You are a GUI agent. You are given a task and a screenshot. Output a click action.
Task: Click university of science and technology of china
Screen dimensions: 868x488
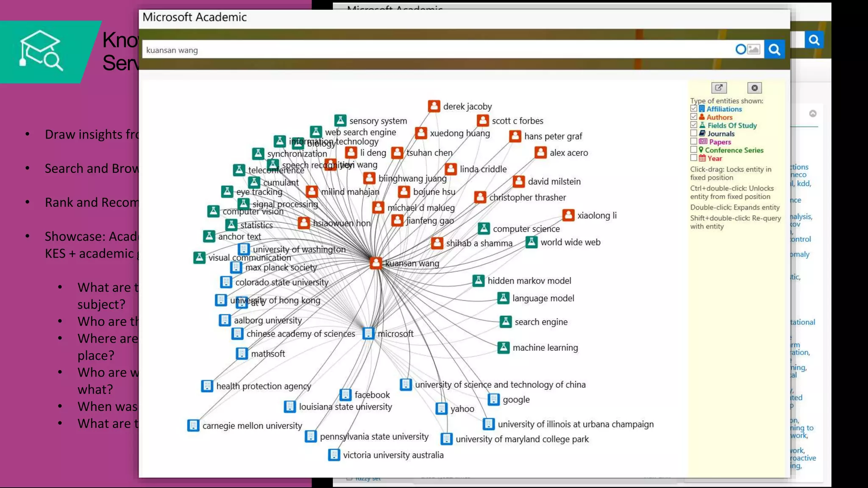[x=500, y=384]
